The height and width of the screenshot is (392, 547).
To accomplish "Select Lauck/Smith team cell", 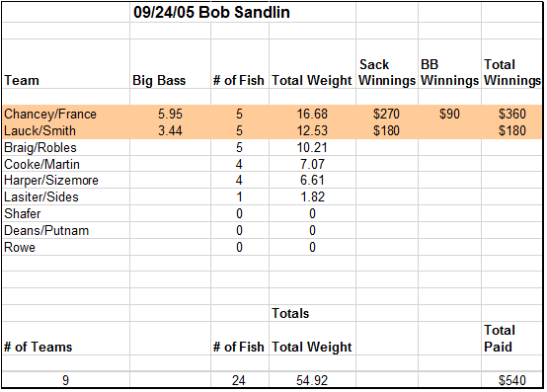I will point(39,130).
